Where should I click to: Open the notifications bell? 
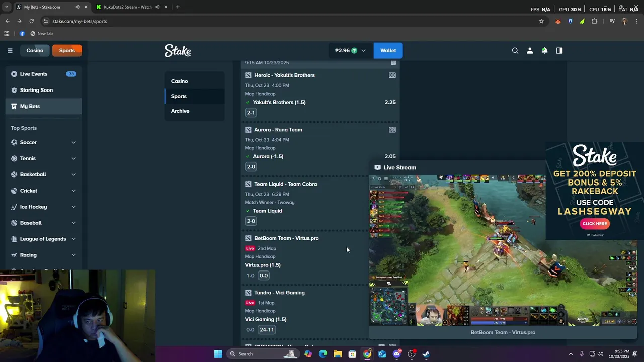coord(544,50)
